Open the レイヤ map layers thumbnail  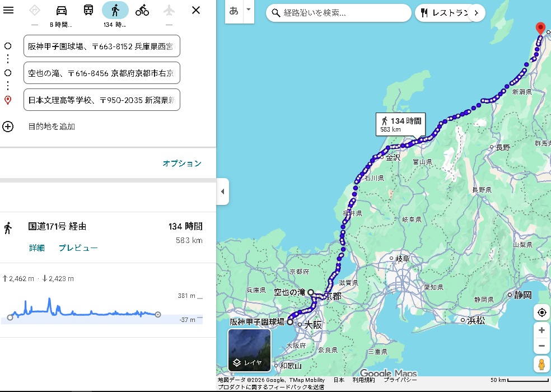pyautogui.click(x=249, y=350)
